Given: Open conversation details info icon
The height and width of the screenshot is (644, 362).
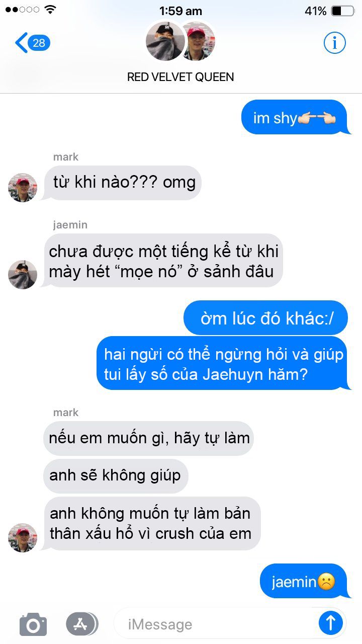Looking at the screenshot, I should (x=334, y=43).
